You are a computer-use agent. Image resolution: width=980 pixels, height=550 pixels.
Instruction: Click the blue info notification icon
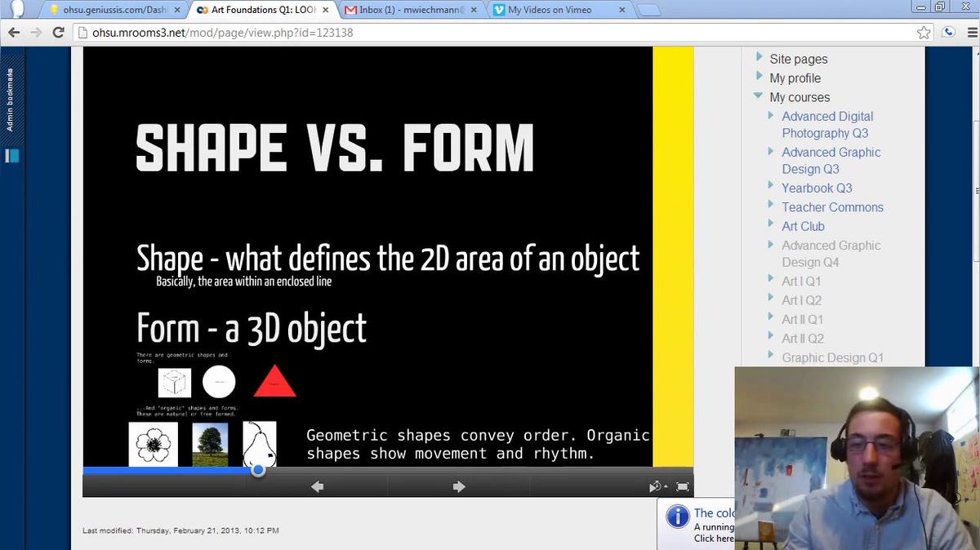coord(677,517)
